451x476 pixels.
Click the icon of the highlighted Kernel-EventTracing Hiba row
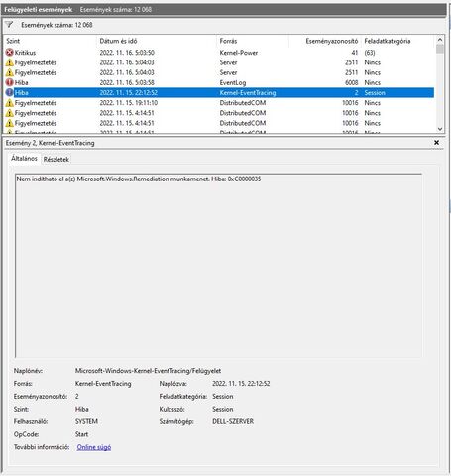click(x=10, y=93)
